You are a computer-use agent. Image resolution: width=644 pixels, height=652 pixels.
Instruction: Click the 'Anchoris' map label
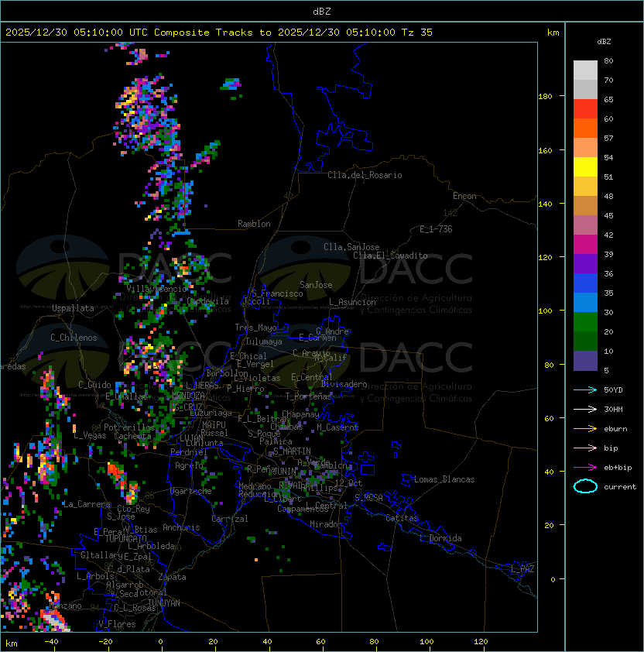click(x=181, y=527)
